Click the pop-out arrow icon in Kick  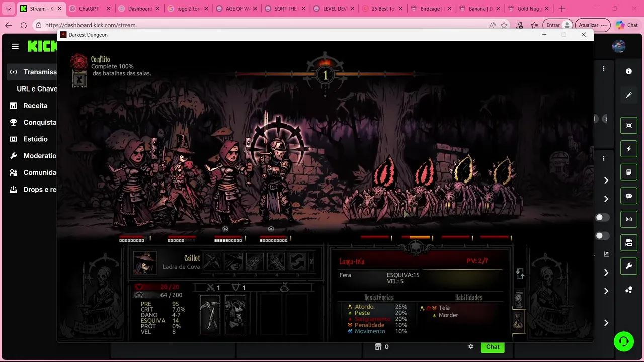tap(606, 254)
